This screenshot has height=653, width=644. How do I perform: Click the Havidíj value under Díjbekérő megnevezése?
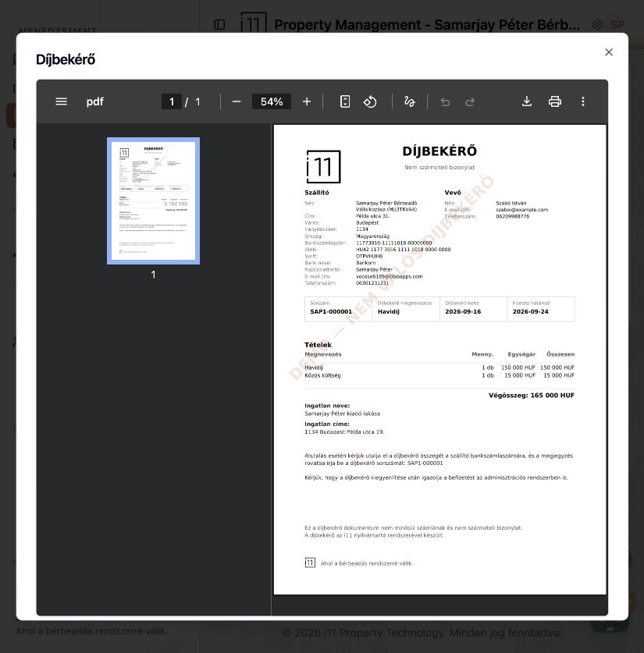[388, 311]
